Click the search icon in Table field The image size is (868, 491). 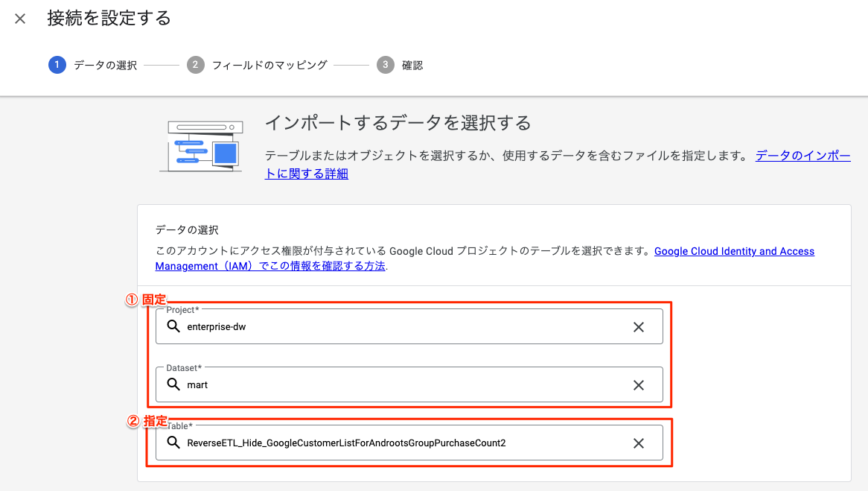pos(173,443)
